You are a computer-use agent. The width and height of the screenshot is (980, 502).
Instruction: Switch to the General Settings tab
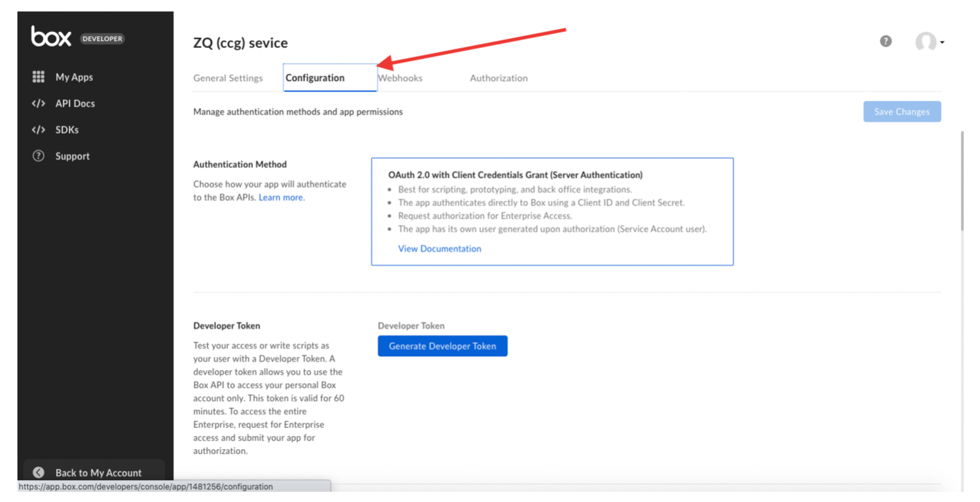(x=228, y=78)
